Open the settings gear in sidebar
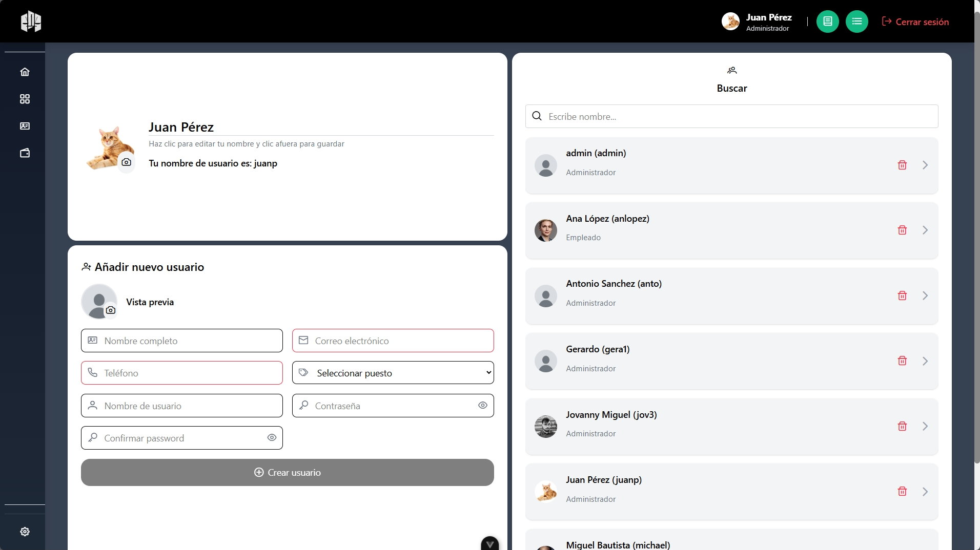980x550 pixels. pos(25,532)
